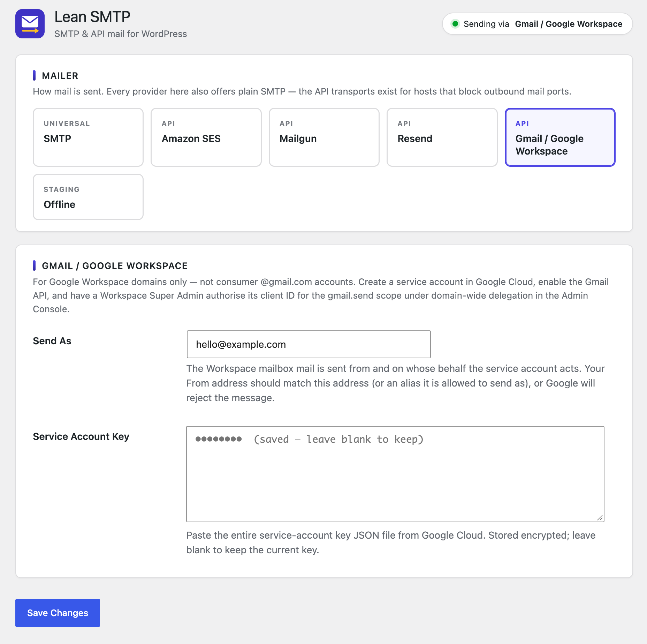This screenshot has width=647, height=644.
Task: Click the 'Service Account Key' field label
Action: click(x=81, y=436)
